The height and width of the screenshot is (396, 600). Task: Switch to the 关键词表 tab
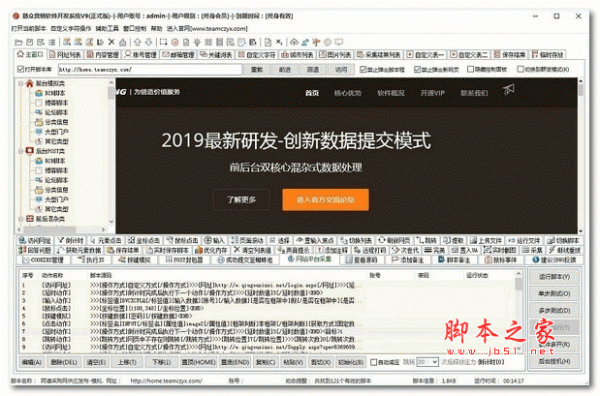point(216,55)
